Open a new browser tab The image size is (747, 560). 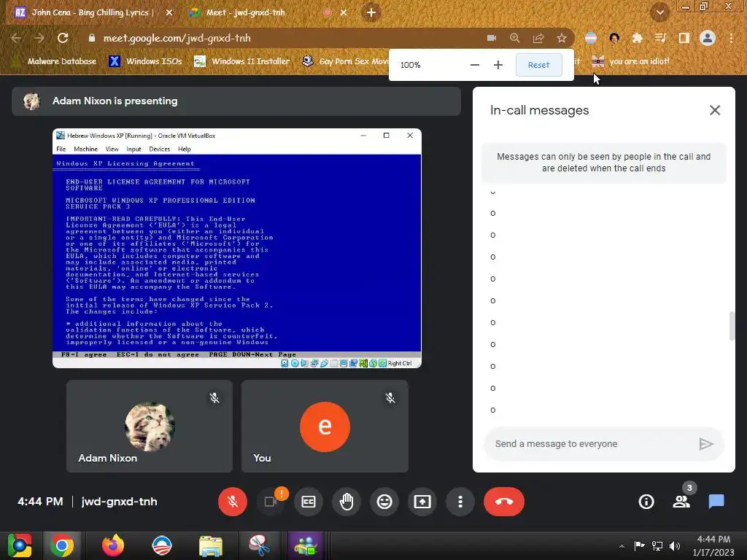click(371, 13)
